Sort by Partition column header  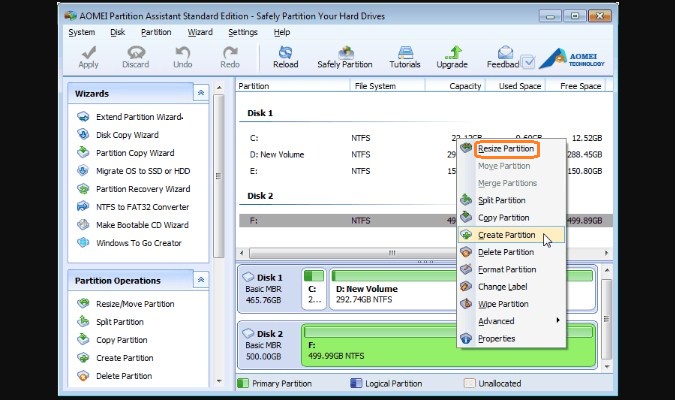coord(293,86)
